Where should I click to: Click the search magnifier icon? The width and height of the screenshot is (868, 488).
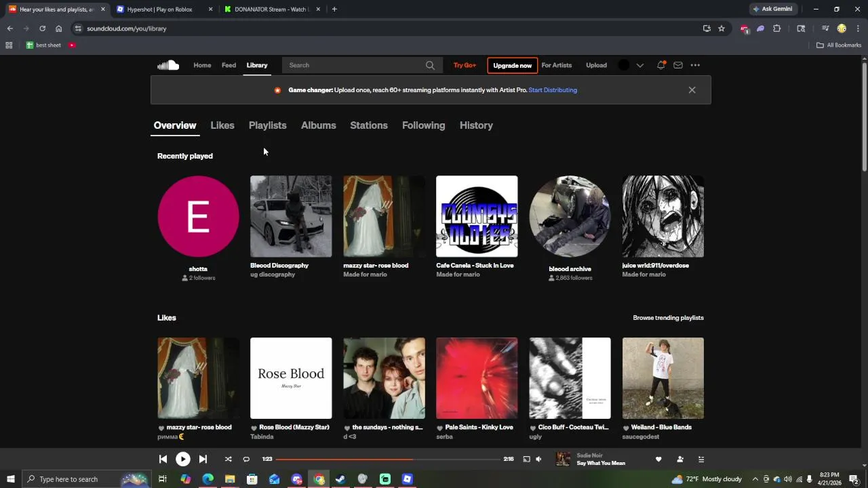click(430, 65)
